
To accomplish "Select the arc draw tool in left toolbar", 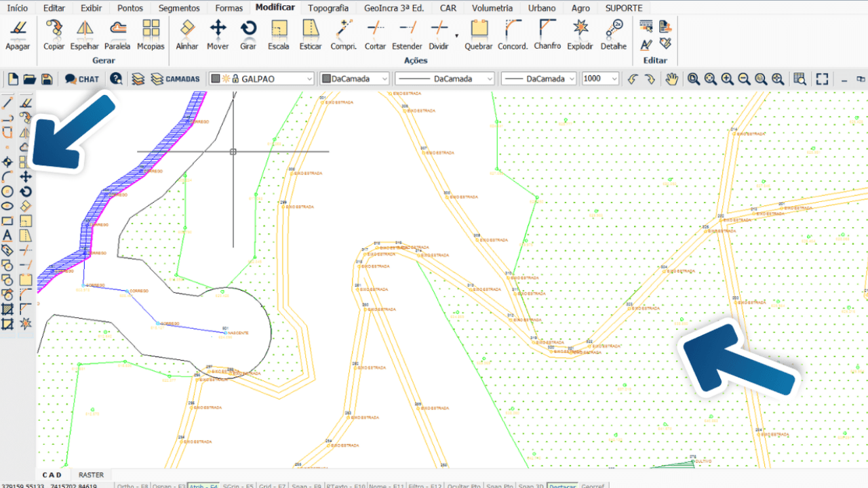I will click(7, 177).
